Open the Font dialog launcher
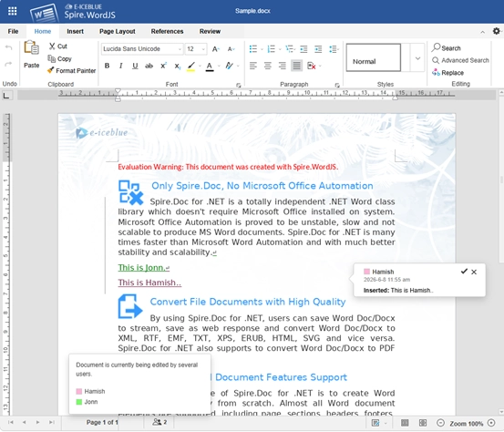Screen dimensions: 504x432 click(239, 85)
